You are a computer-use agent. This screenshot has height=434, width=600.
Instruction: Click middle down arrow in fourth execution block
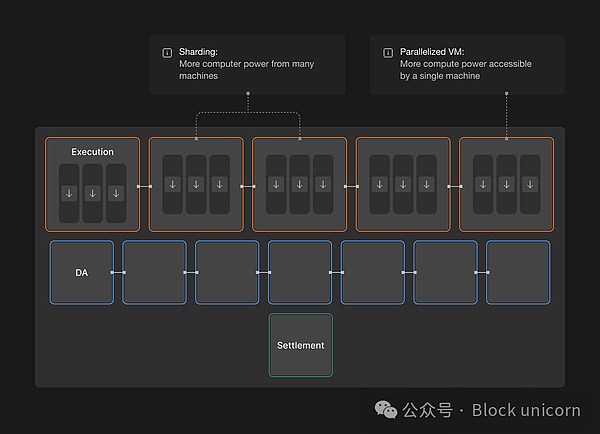(x=403, y=184)
